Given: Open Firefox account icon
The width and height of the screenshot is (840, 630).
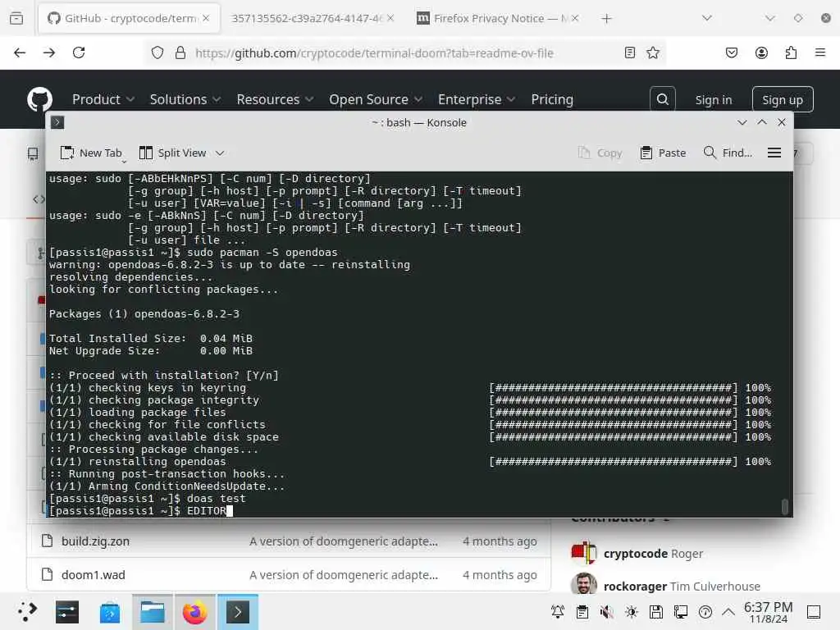Looking at the screenshot, I should point(761,52).
